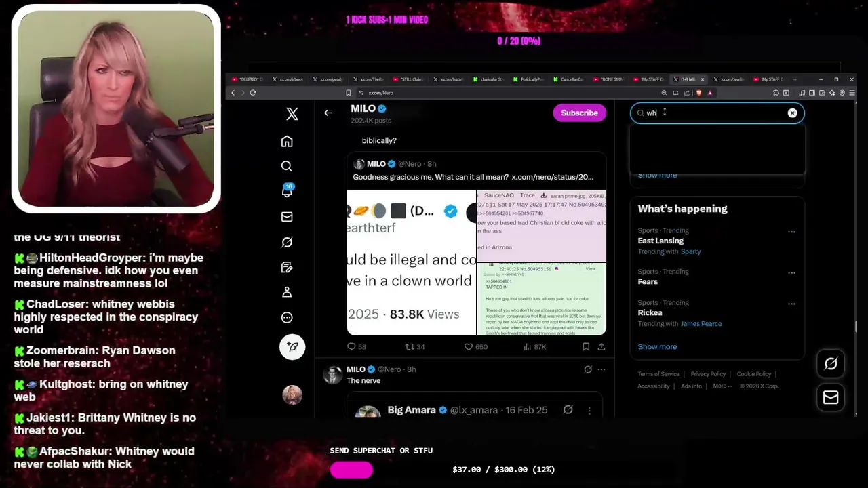Open the floating Grok button on right
This screenshot has height=488, width=868.
coord(831,364)
